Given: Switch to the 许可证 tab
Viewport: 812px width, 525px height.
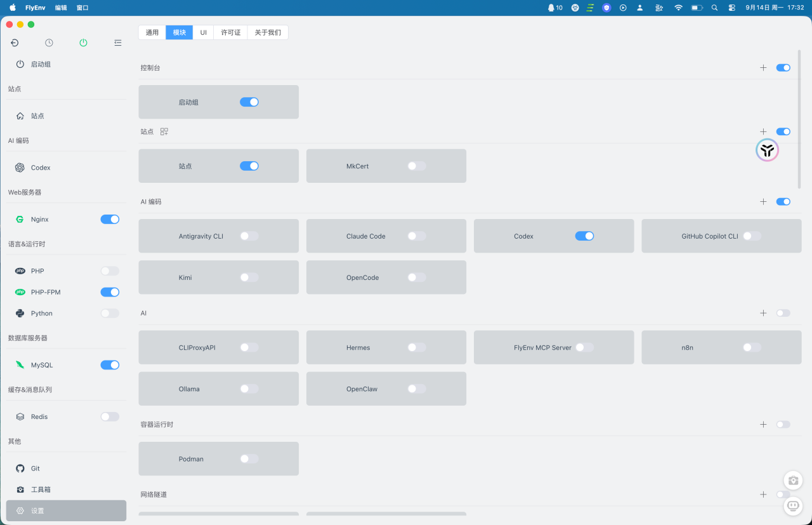Looking at the screenshot, I should tap(231, 32).
